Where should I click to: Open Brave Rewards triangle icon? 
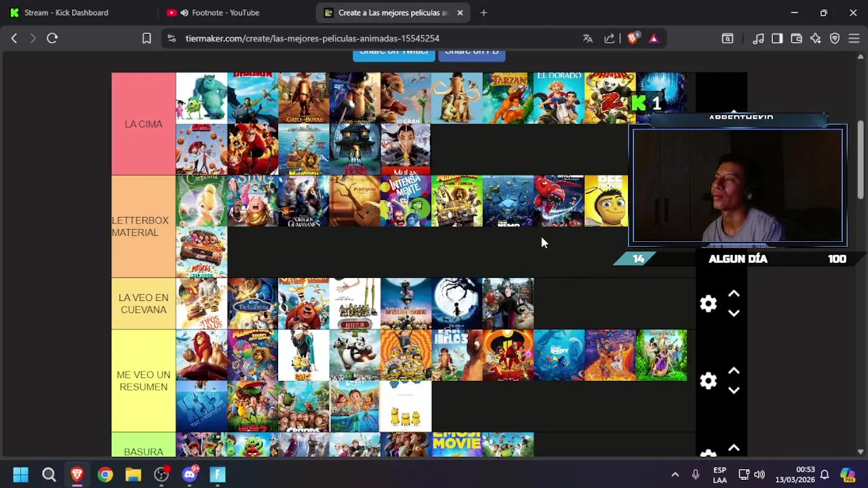(x=654, y=39)
